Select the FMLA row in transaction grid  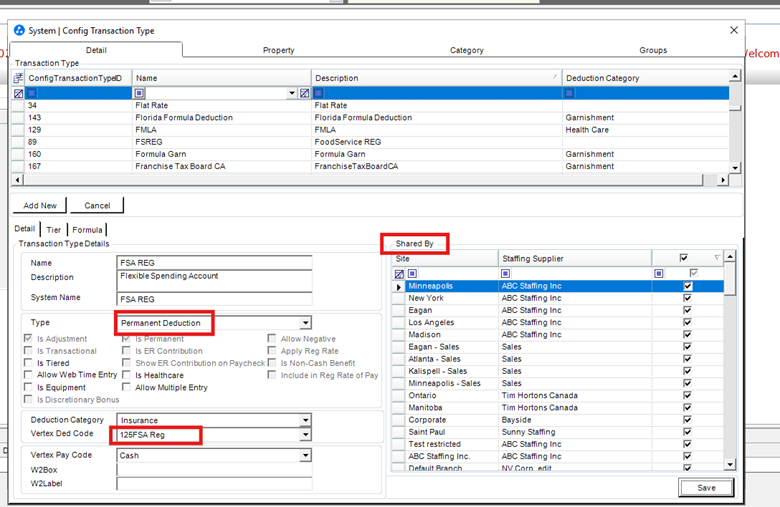(371, 130)
